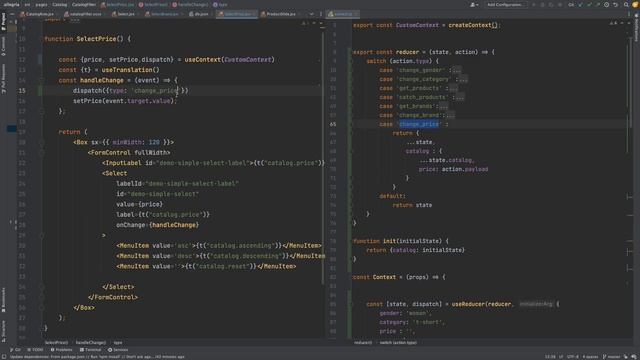Open the Project tool window sidebar button
The width and height of the screenshot is (640, 360).
click(4, 21)
